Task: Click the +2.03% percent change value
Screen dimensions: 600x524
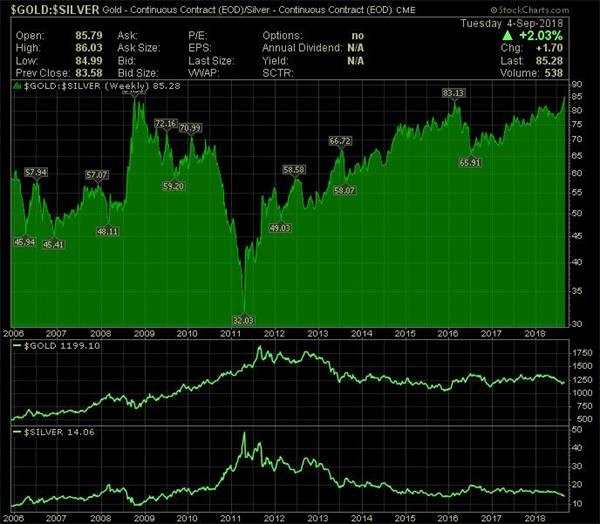Action: coord(541,36)
